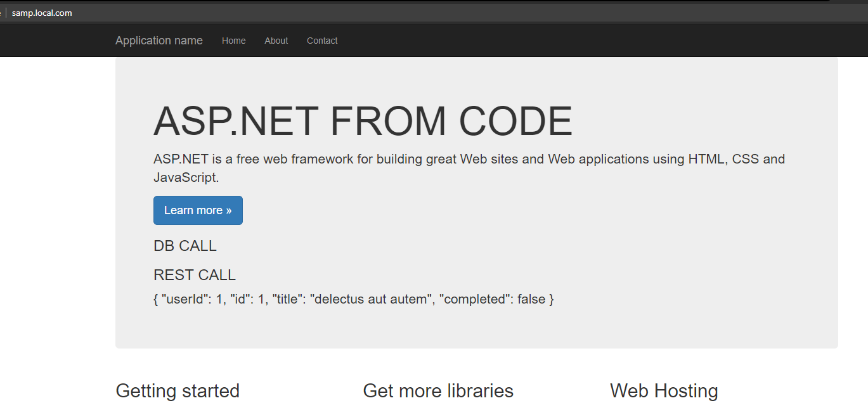Select Contact in the navigation bar
This screenshot has width=868, height=410.
[x=322, y=41]
